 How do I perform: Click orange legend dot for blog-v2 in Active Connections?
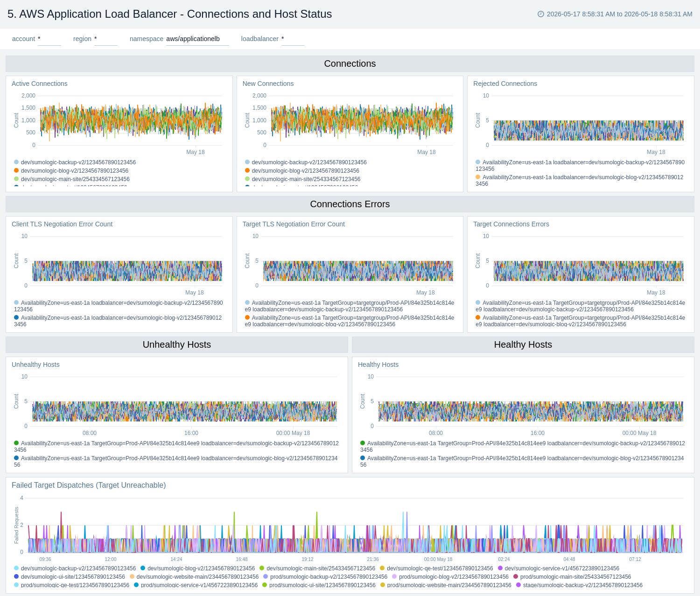pos(16,171)
